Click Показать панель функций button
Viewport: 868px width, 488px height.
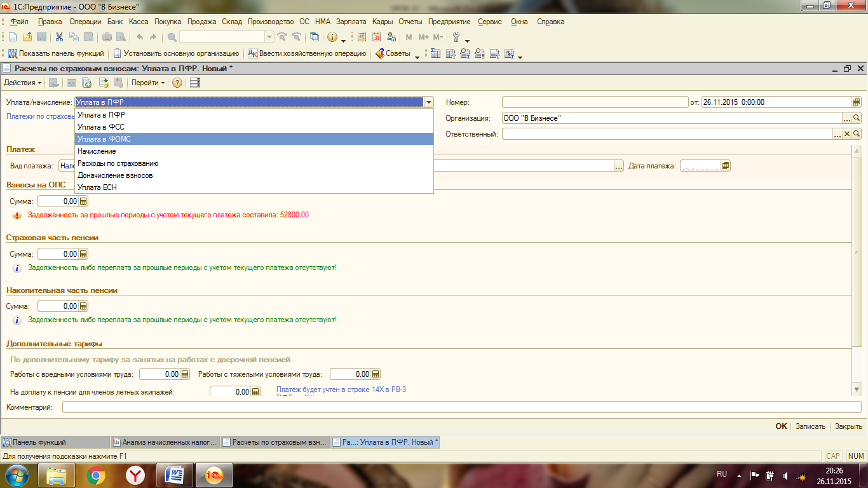pyautogui.click(x=56, y=54)
